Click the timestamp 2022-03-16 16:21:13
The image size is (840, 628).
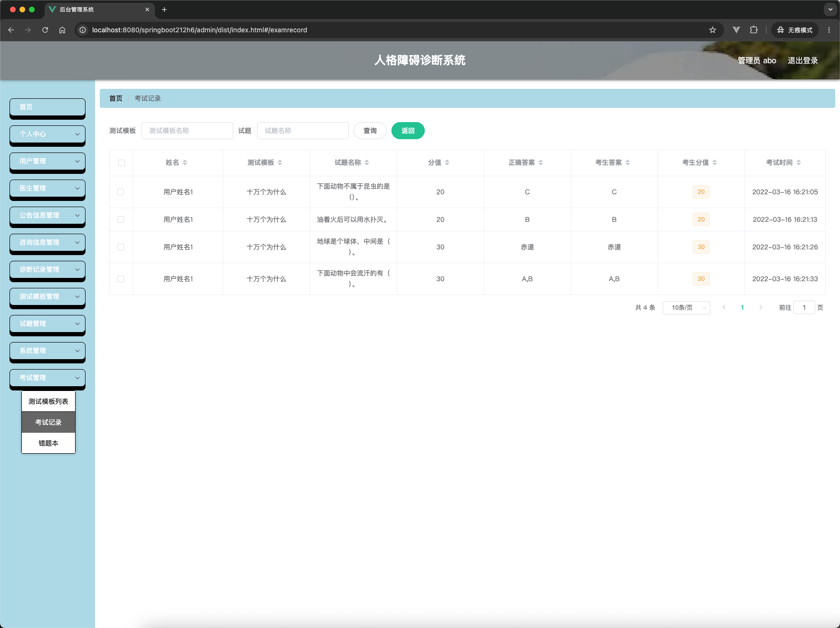click(x=785, y=219)
